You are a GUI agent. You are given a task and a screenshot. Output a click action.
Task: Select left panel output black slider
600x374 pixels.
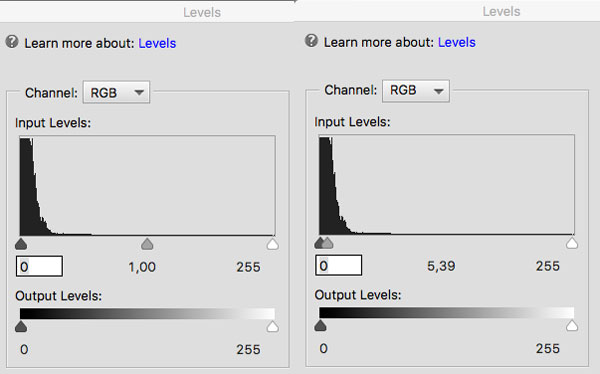pos(21,327)
